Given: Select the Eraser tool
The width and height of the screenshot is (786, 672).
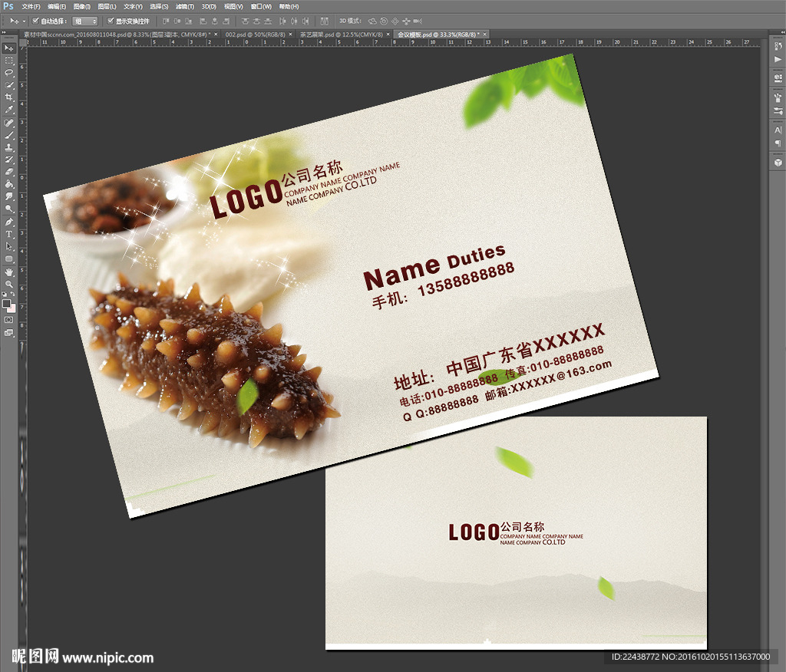Looking at the screenshot, I should tap(9, 172).
